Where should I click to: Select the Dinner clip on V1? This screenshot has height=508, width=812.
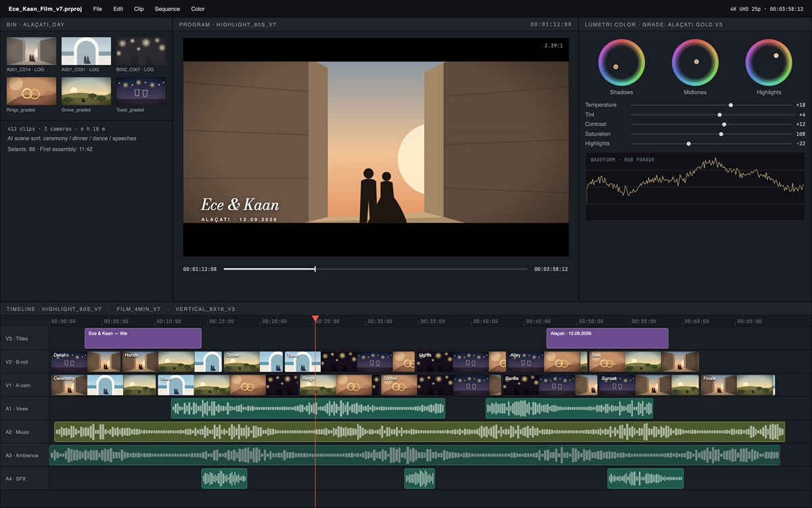pyautogui.click(x=441, y=385)
